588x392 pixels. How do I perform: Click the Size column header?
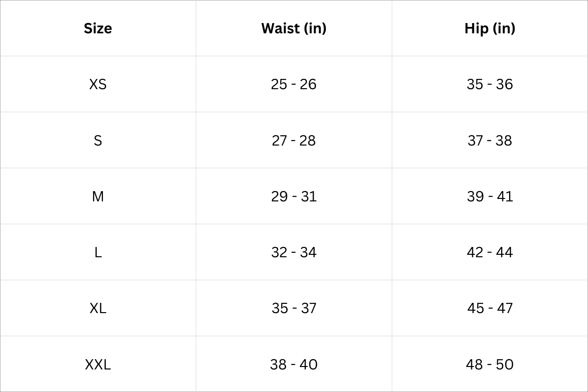(98, 28)
